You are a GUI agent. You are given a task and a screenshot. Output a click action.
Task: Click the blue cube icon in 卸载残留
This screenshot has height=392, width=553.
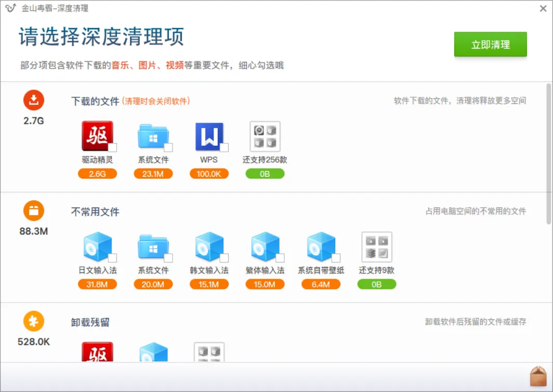coord(153,352)
